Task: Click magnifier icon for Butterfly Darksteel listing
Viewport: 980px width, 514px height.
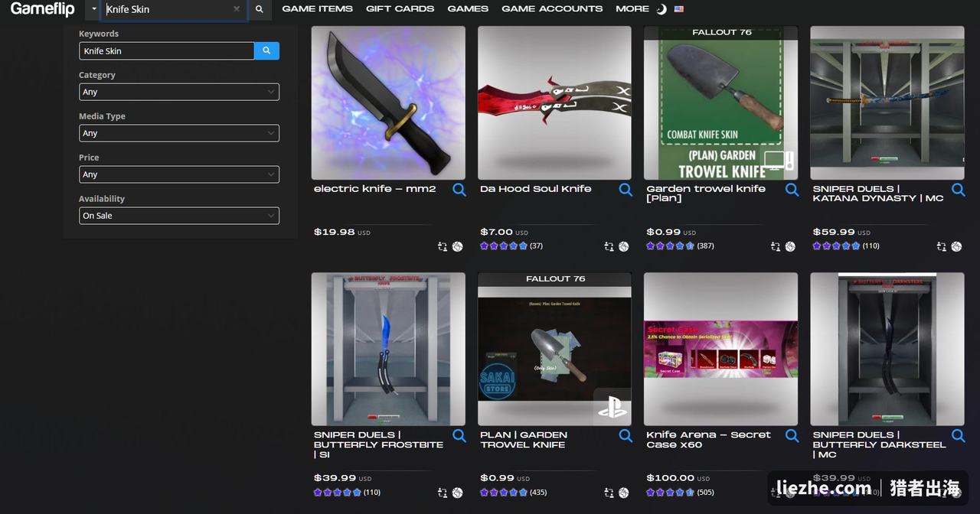Action: click(958, 436)
